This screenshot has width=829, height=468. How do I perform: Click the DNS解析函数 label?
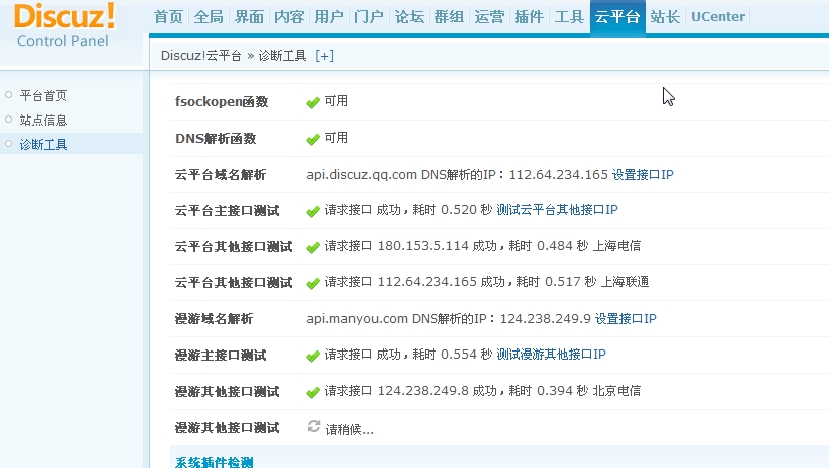[216, 139]
